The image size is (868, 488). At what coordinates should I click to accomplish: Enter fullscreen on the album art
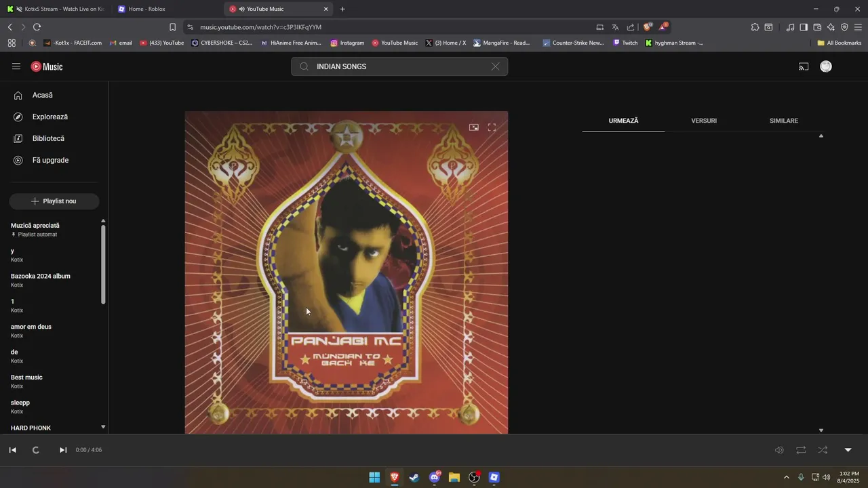492,127
